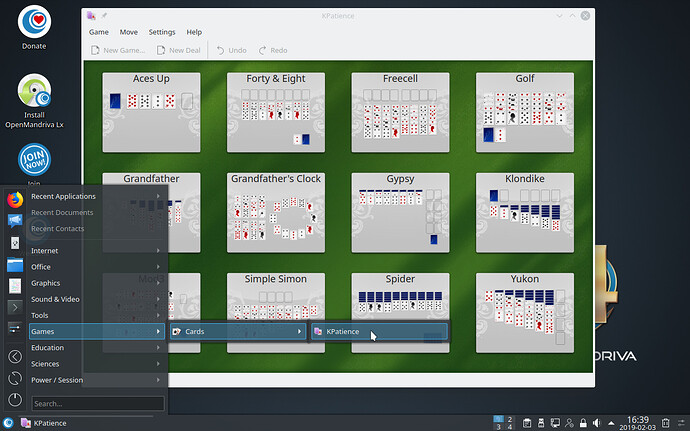The image size is (690, 431).
Task: Select the Games launcher category
Action: pos(96,332)
